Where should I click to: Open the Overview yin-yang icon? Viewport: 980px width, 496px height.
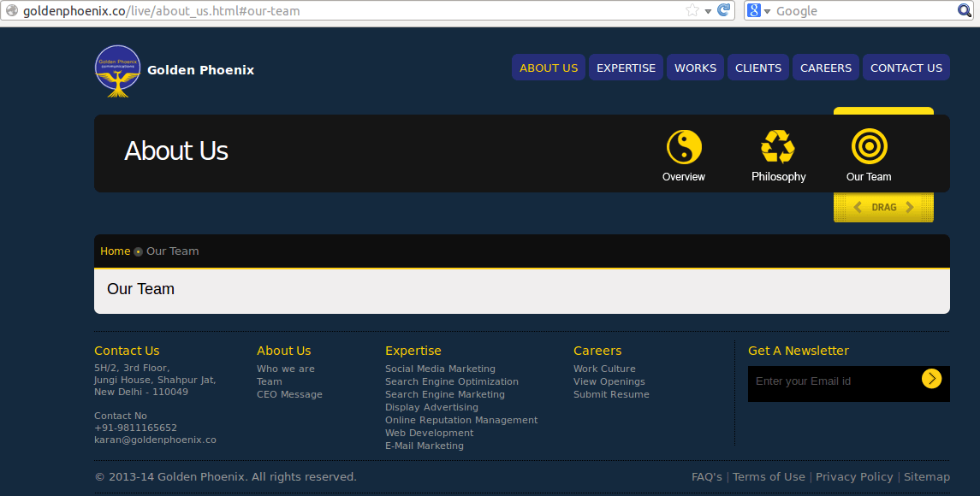tap(684, 147)
